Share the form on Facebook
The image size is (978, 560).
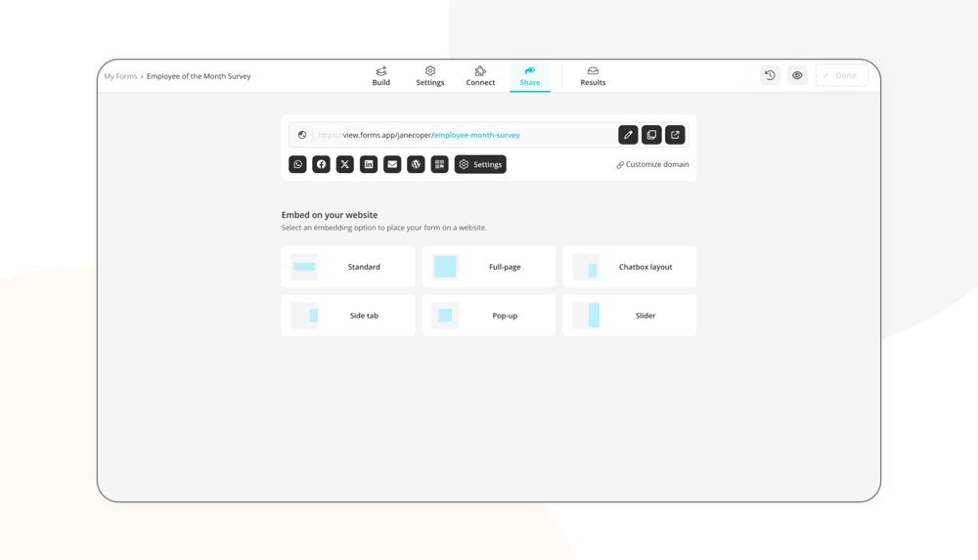pos(321,164)
